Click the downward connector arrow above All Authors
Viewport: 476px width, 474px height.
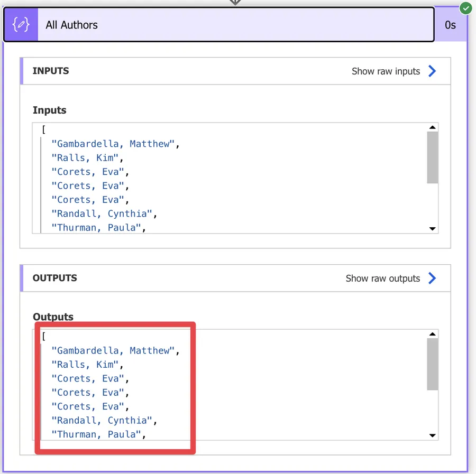coord(235,3)
